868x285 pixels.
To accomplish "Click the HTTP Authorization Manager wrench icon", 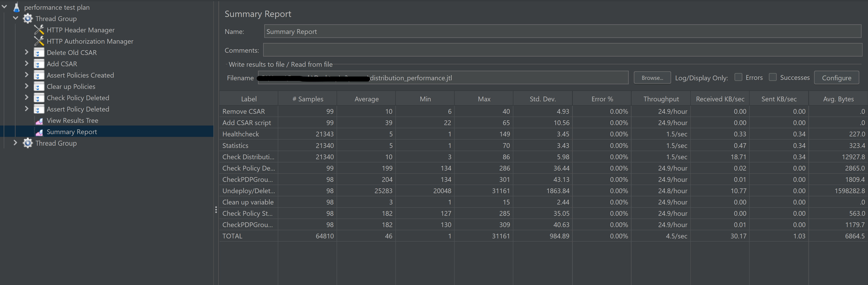I will pos(39,41).
